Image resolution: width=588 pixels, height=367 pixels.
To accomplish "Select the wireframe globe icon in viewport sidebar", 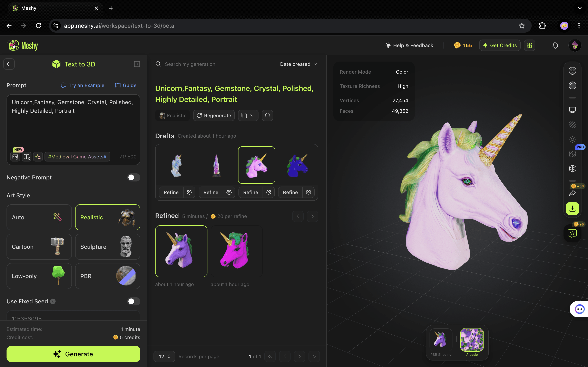I will (572, 70).
